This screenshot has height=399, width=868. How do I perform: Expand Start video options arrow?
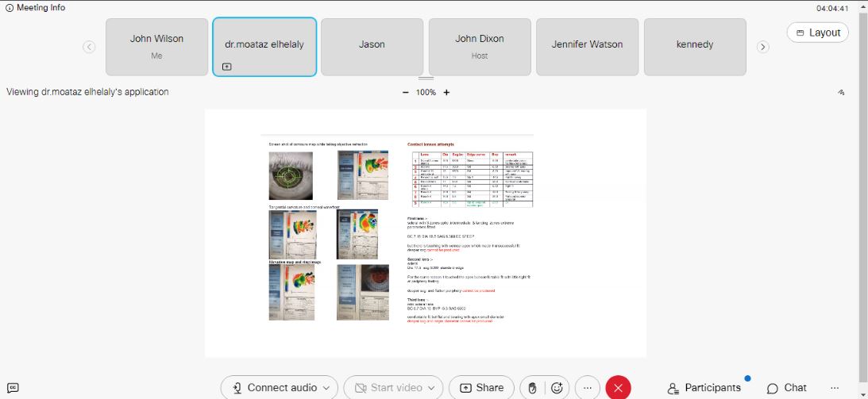(432, 388)
